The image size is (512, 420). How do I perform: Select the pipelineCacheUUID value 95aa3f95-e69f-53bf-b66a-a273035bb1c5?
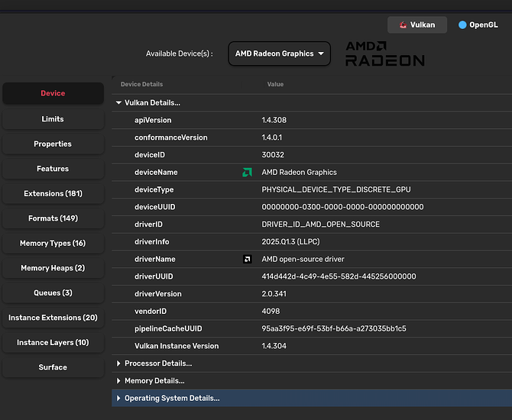(334, 328)
